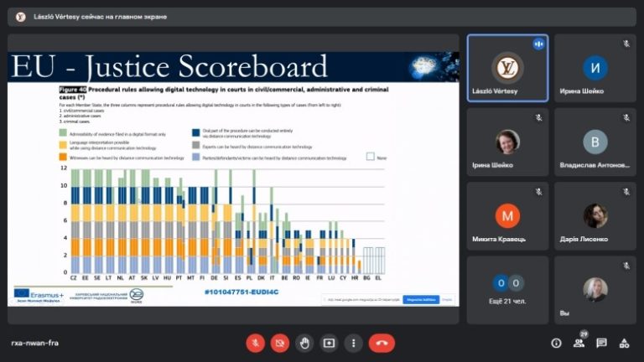This screenshot has width=644, height=362.
Task: Raise hand in the meeting
Action: click(x=304, y=343)
